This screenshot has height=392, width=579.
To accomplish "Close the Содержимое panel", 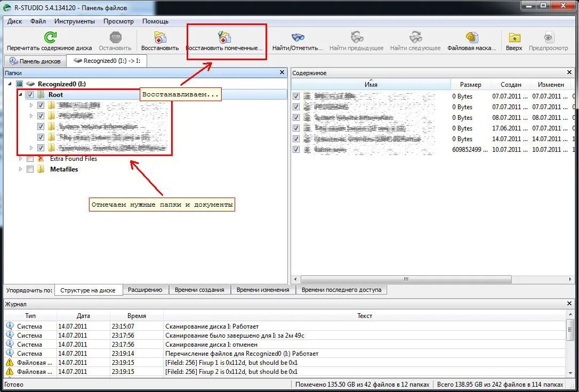I will 569,72.
